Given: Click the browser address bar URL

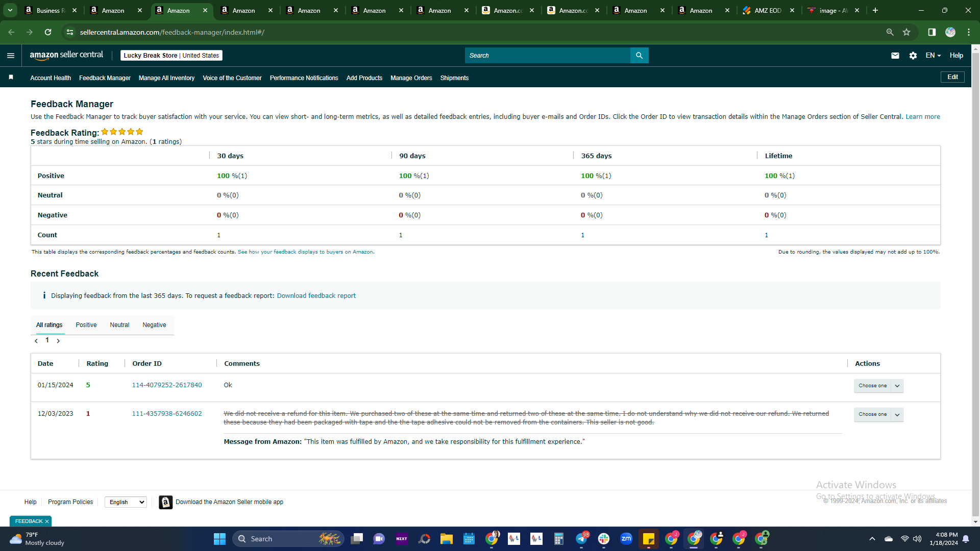Looking at the screenshot, I should point(172,32).
